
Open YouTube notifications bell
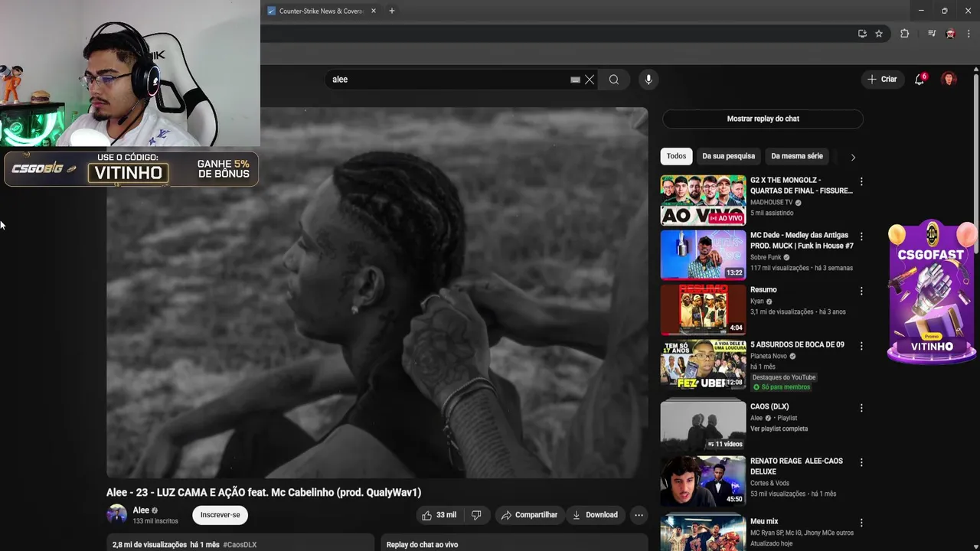click(x=920, y=80)
